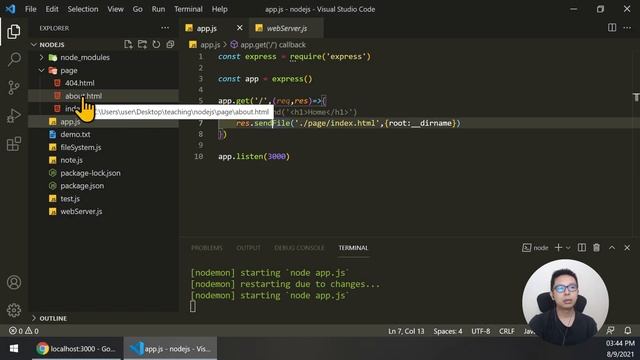Viewport: 640px width, 360px height.
Task: Collapse all folders in Explorer
Action: (x=170, y=44)
